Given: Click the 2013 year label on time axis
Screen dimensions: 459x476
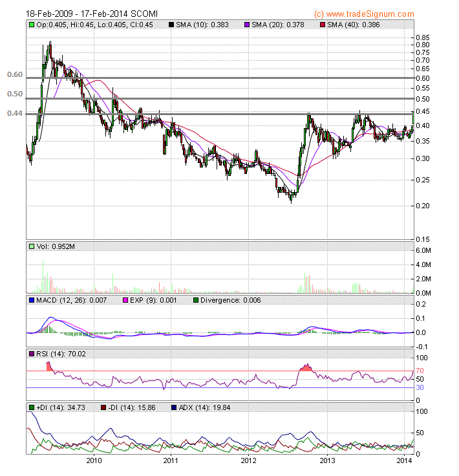Looking at the screenshot, I should (327, 460).
